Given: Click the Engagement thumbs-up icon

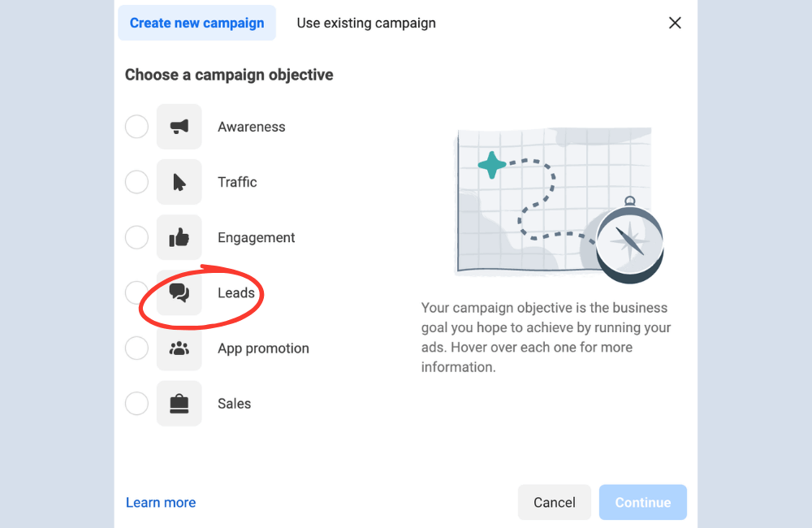Looking at the screenshot, I should coord(179,237).
